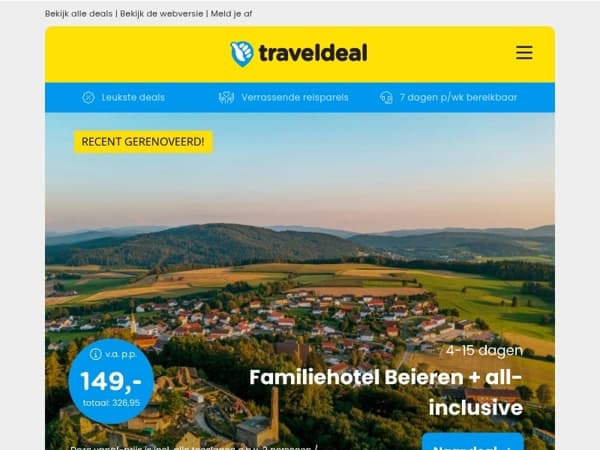This screenshot has width=600, height=450.
Task: Click the headset customer service icon
Action: tap(386, 98)
